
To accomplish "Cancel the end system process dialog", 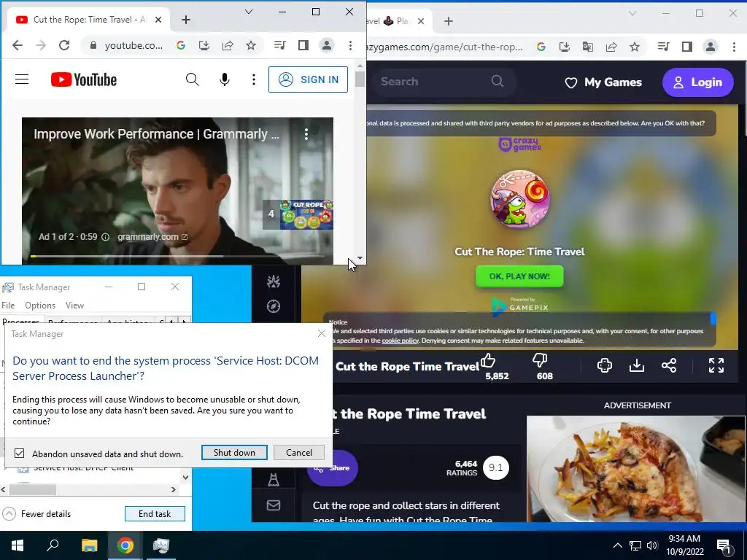I will 299,452.
